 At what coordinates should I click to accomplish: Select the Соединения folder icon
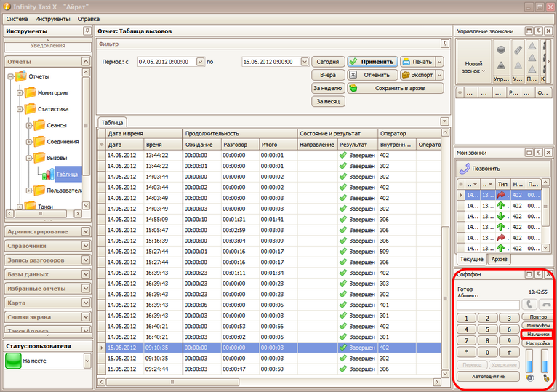(39, 141)
